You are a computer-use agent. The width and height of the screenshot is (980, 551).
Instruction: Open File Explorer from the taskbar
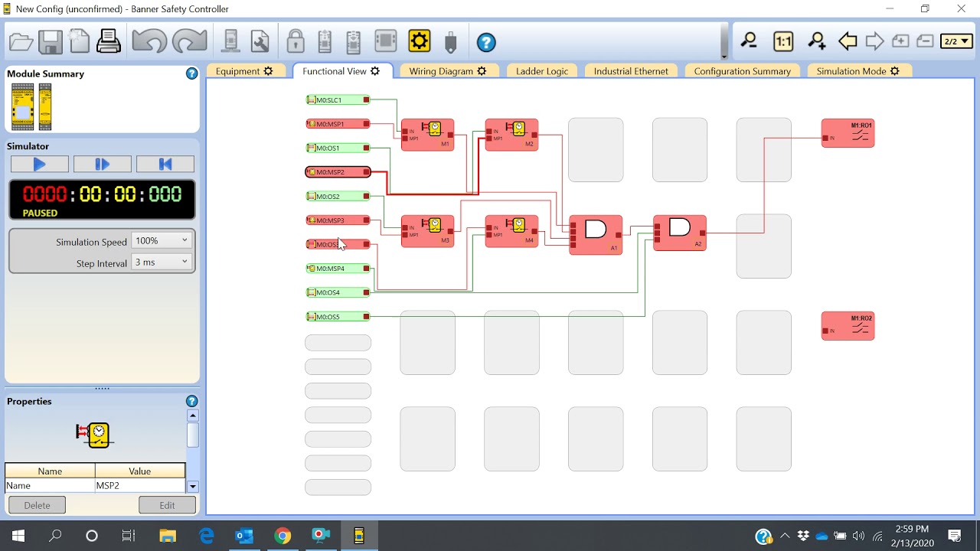point(167,536)
